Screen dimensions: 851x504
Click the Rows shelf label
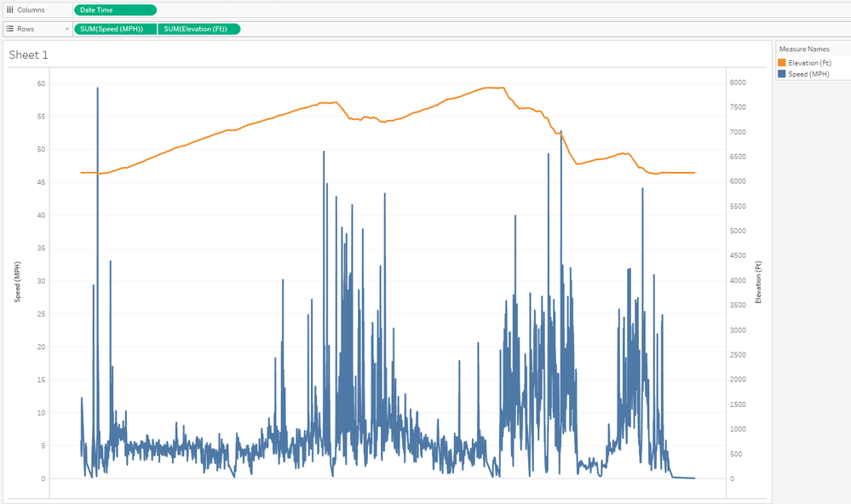[x=26, y=29]
